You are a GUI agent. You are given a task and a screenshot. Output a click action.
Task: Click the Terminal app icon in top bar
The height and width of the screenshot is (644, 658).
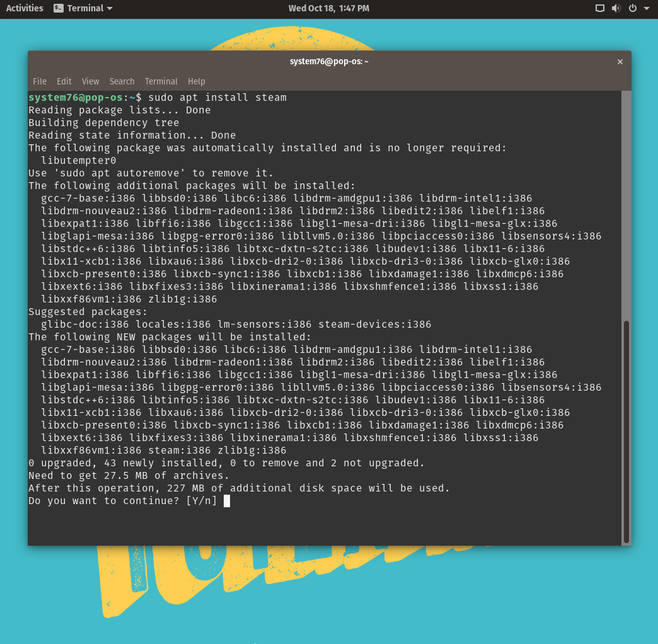(59, 8)
